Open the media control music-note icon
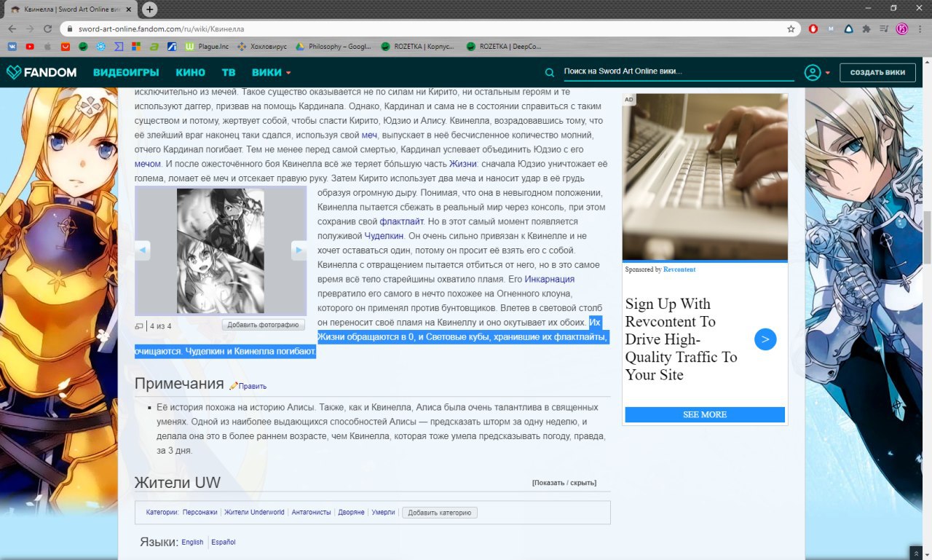 coord(884,29)
